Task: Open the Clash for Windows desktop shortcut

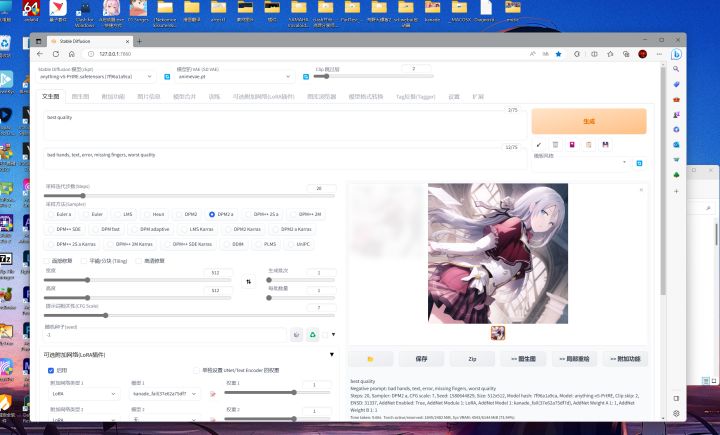Action: pos(84,14)
